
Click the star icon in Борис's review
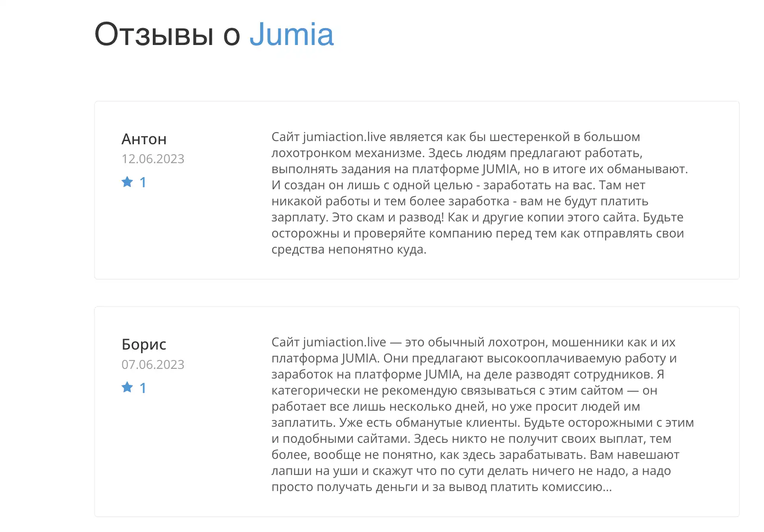(x=127, y=387)
